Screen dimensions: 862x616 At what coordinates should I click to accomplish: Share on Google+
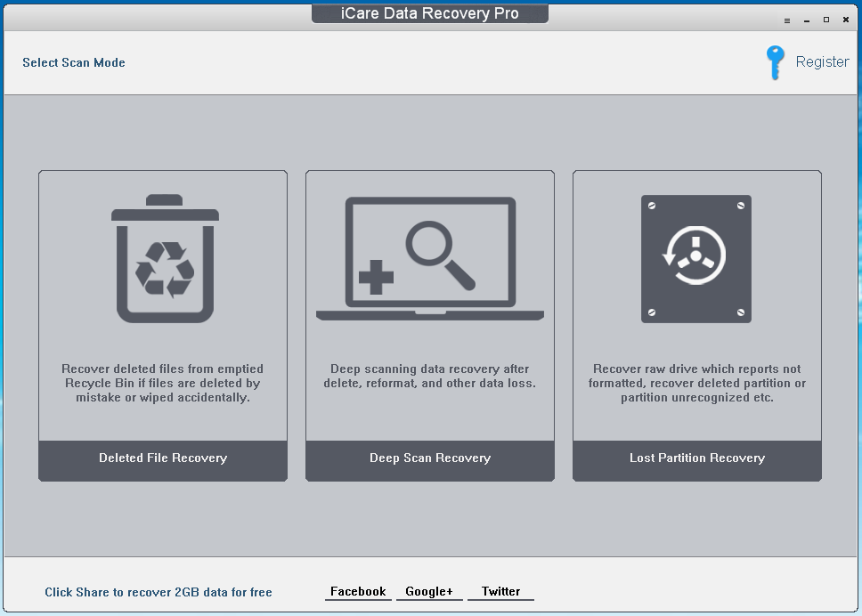coord(429,591)
